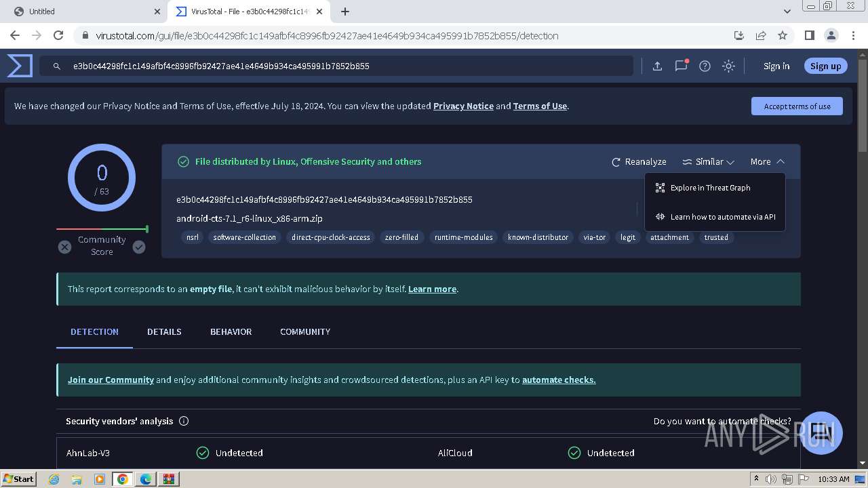Bookmark this page with star icon
The height and width of the screenshot is (488, 868).
pos(783,35)
